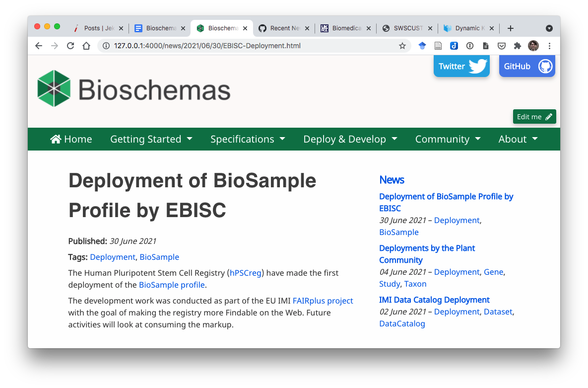
Task: Close the Dynamic K tab
Action: 492,28
